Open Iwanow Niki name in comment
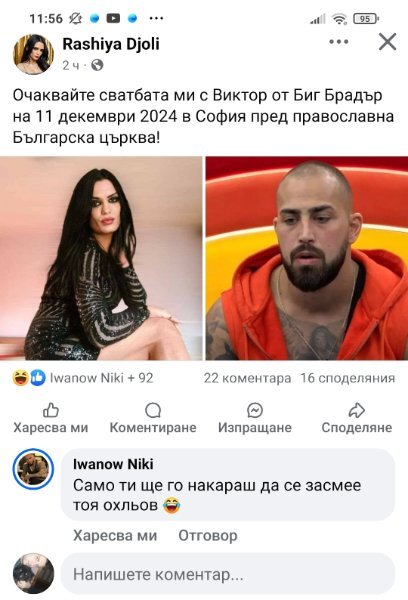The height and width of the screenshot is (600, 408). (x=113, y=464)
